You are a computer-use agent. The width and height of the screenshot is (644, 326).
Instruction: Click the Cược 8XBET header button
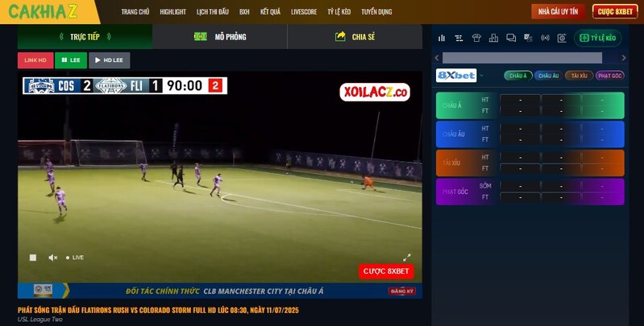[x=615, y=11]
